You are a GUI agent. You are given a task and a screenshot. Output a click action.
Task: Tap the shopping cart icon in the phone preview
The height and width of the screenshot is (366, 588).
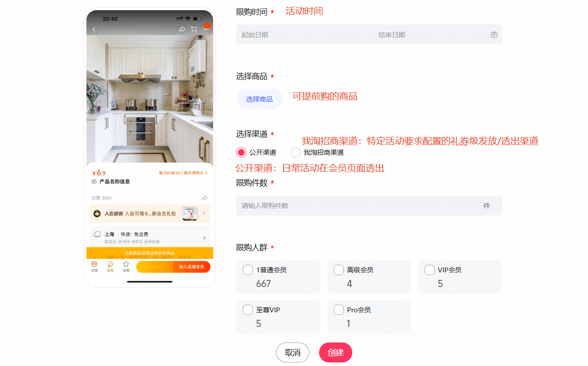pyautogui.click(x=194, y=29)
